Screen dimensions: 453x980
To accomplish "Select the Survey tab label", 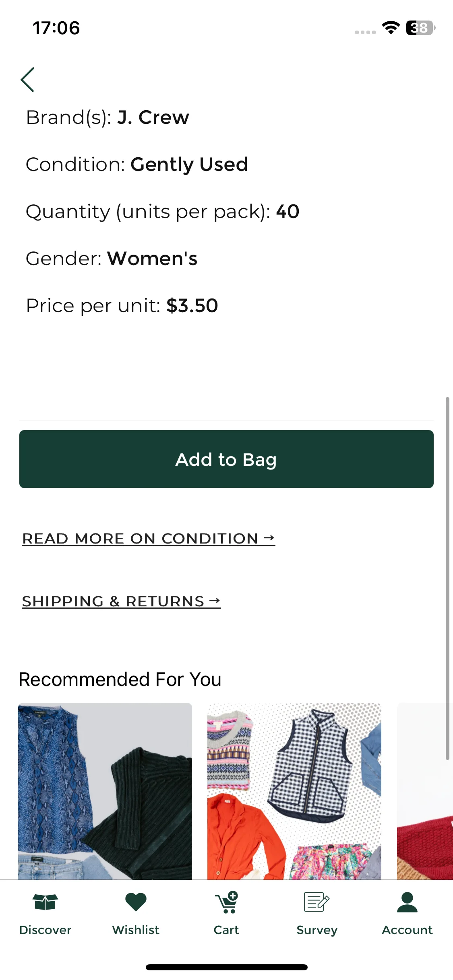I will (317, 930).
